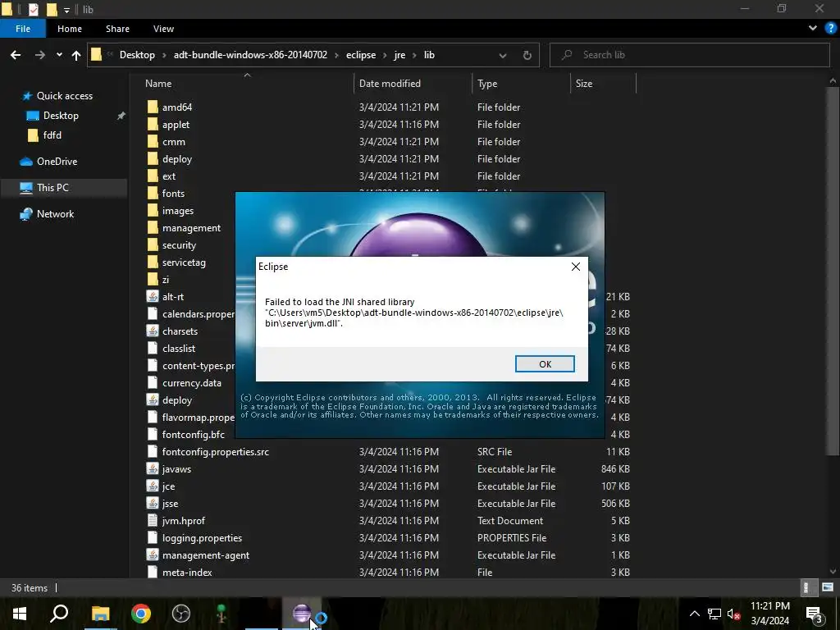Screen dimensions: 840x630
Task: Select adt-bundle-windows-x86-20140702 in breadcrumb
Action: [x=250, y=55]
